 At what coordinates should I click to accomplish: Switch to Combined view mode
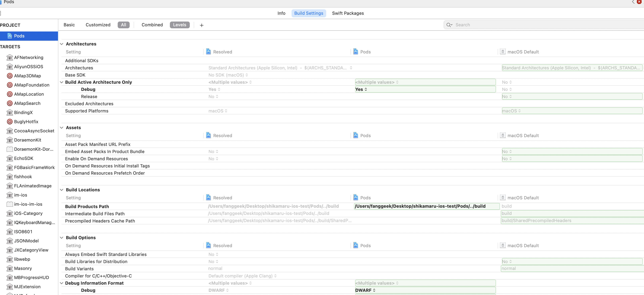click(152, 25)
